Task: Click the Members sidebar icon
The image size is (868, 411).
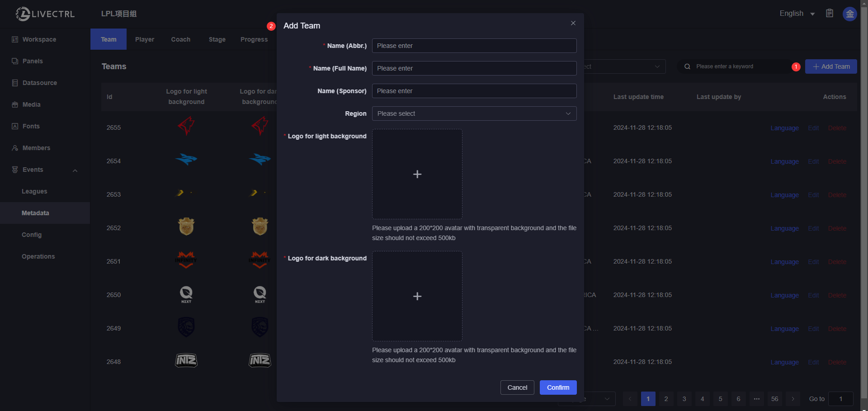Action: tap(15, 148)
